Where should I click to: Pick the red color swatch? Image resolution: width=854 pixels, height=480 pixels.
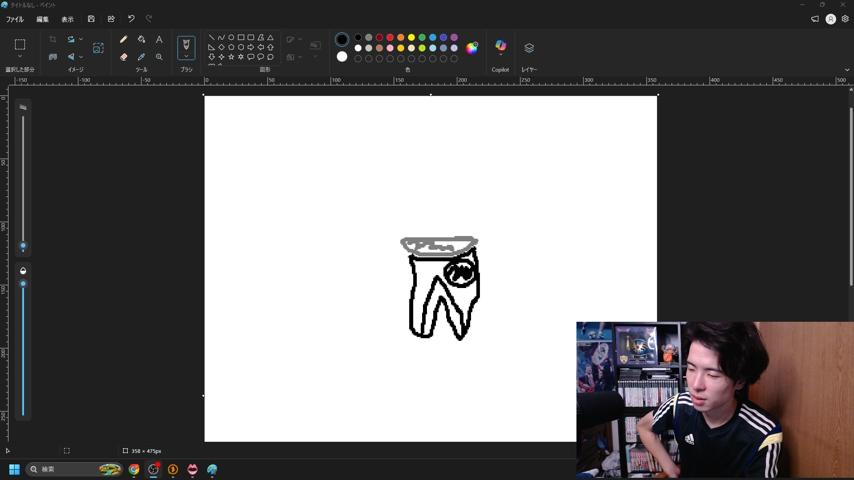pyautogui.click(x=390, y=38)
